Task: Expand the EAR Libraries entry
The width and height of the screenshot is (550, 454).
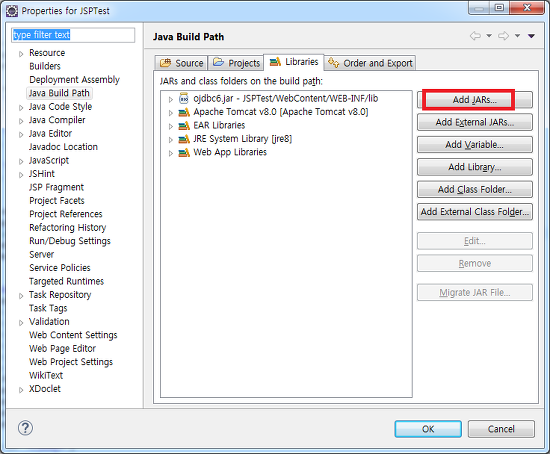Action: tap(171, 126)
